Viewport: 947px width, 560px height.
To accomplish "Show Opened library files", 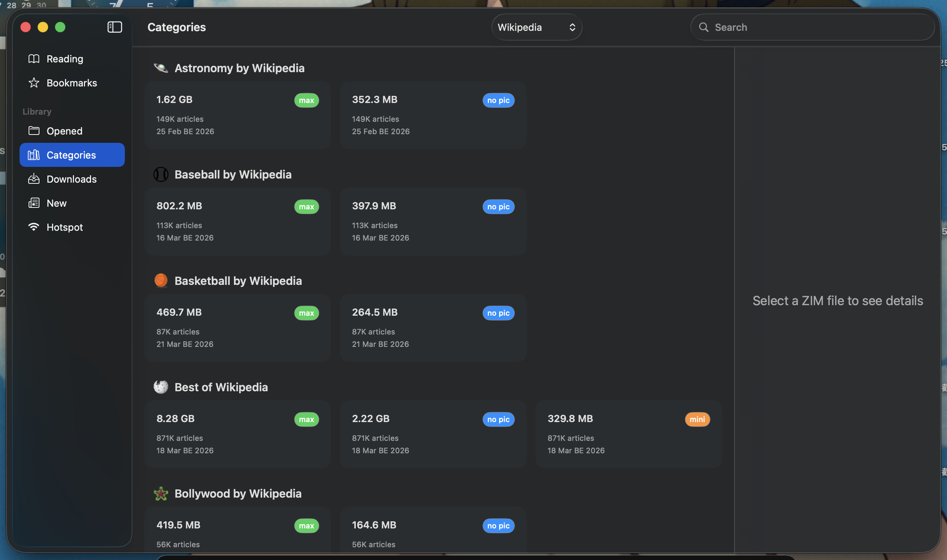I will tap(72, 131).
